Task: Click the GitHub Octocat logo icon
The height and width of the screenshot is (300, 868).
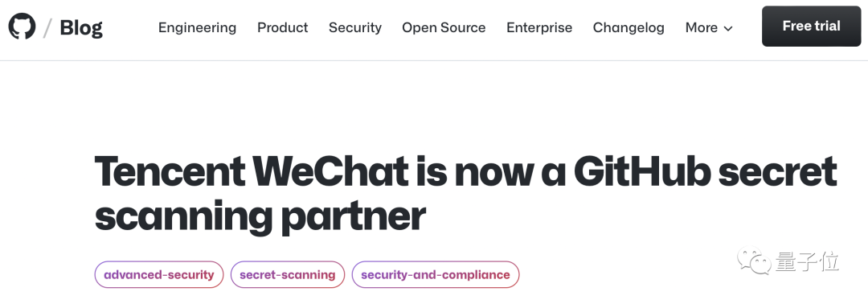Action: pyautogui.click(x=23, y=26)
